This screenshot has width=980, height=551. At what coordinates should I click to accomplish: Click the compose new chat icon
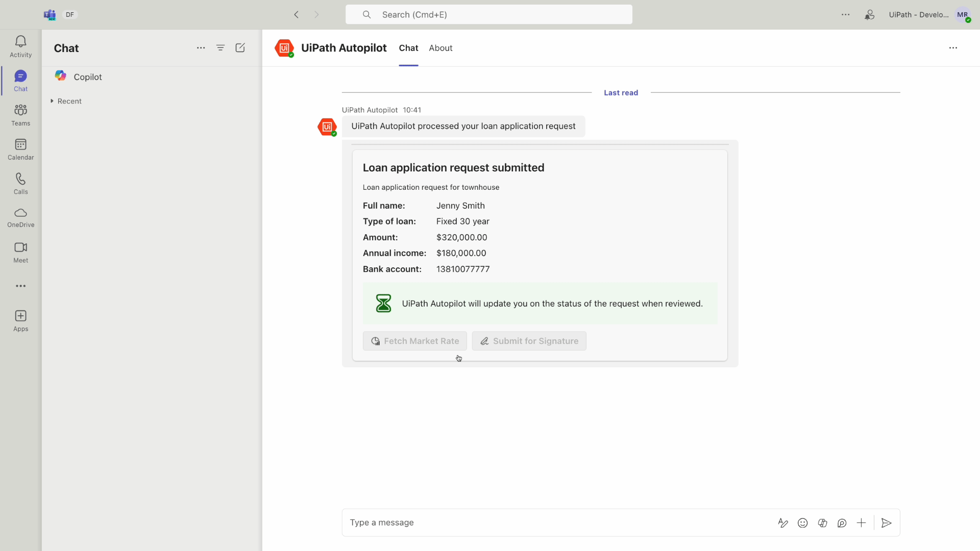point(241,48)
